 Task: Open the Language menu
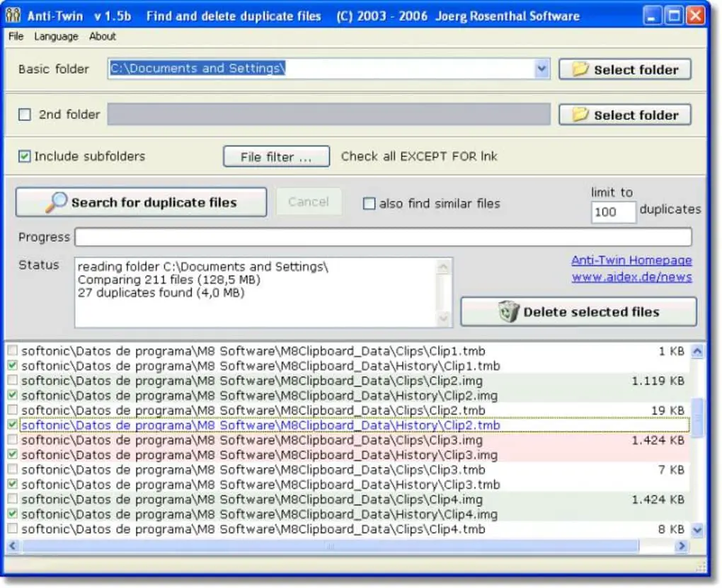(x=56, y=36)
